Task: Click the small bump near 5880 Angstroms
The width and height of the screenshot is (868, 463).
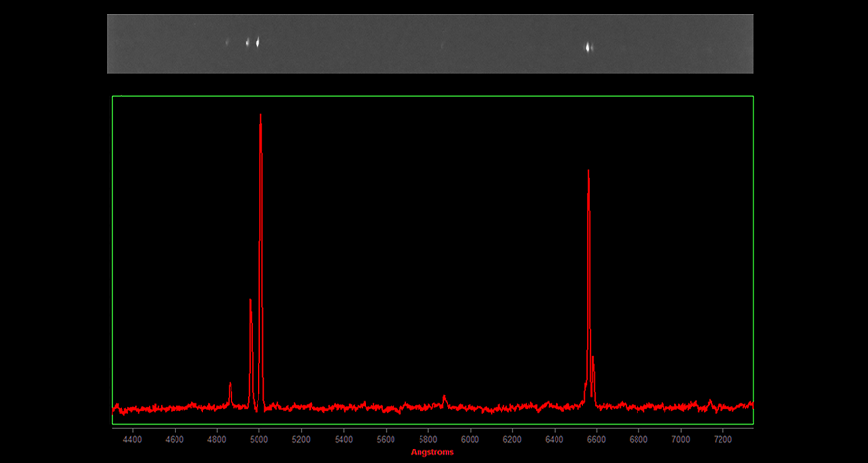Action: pyautogui.click(x=444, y=396)
